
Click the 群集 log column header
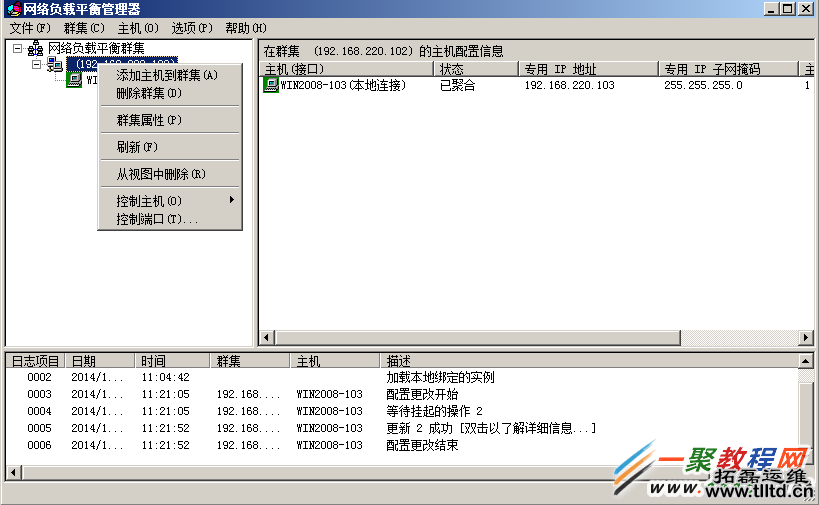(250, 361)
